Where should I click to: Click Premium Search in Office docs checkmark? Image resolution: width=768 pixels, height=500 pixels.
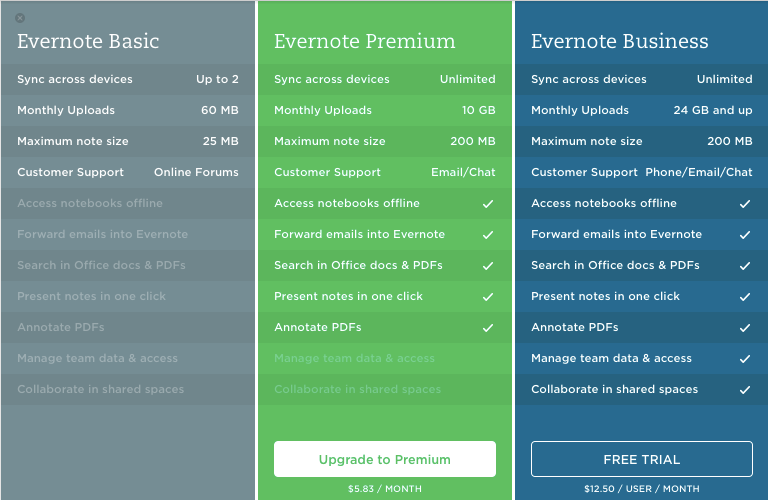point(488,266)
